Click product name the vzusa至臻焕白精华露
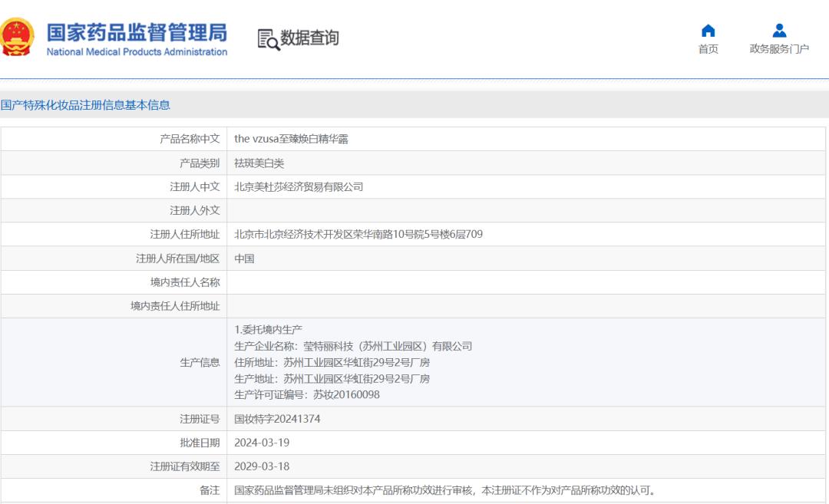This screenshot has width=829, height=504. click(291, 139)
